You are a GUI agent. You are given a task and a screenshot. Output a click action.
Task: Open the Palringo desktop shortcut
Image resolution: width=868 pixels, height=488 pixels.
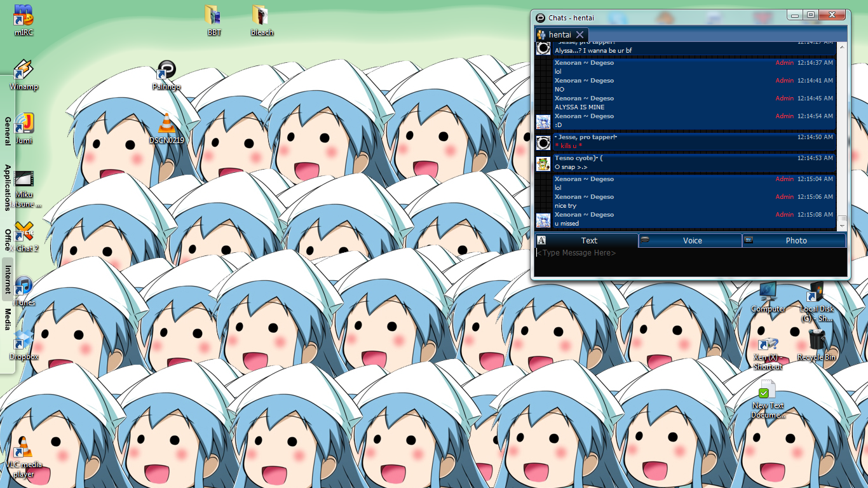click(166, 71)
